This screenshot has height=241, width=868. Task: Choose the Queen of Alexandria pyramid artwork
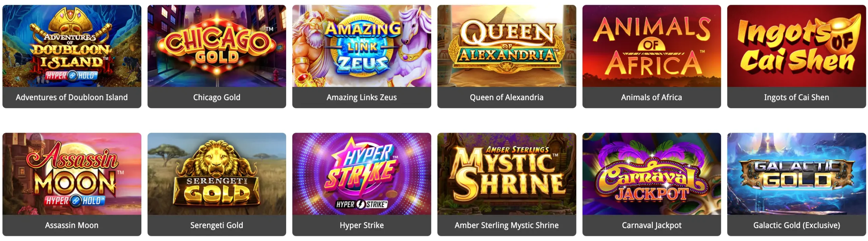[507, 46]
